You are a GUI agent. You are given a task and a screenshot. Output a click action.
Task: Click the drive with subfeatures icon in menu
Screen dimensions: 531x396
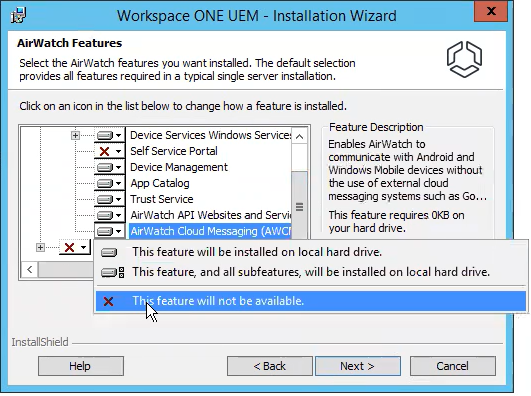tap(113, 272)
